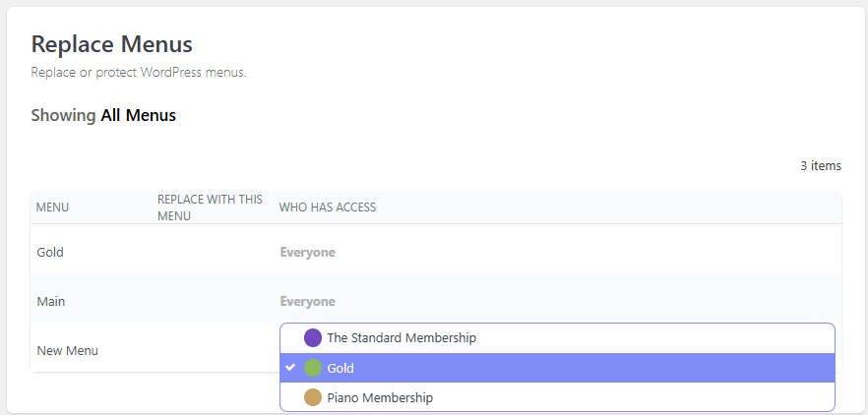The height and width of the screenshot is (415, 868).
Task: Edit Everyone access for the Gold menu
Action: tap(307, 252)
